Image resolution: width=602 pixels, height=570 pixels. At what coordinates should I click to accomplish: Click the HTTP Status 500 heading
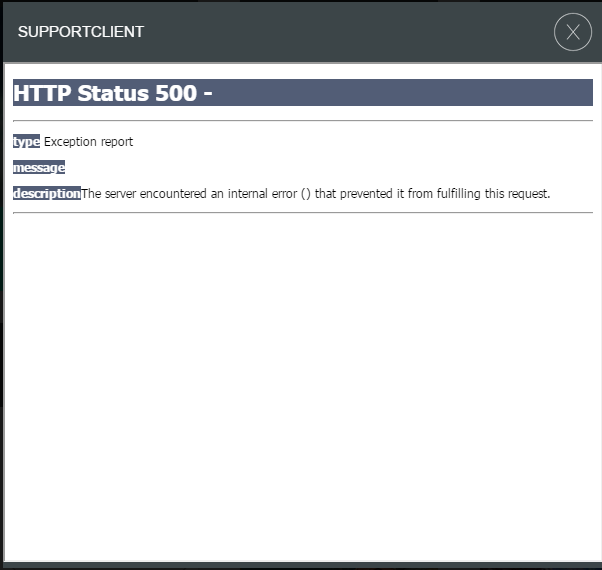pos(113,94)
